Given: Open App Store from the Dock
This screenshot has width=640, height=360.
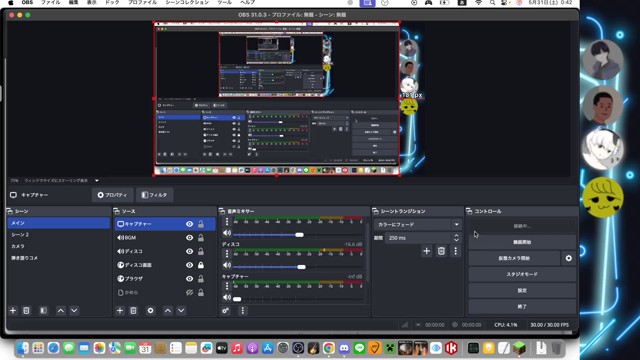Looking at the screenshot, I should click(267, 348).
